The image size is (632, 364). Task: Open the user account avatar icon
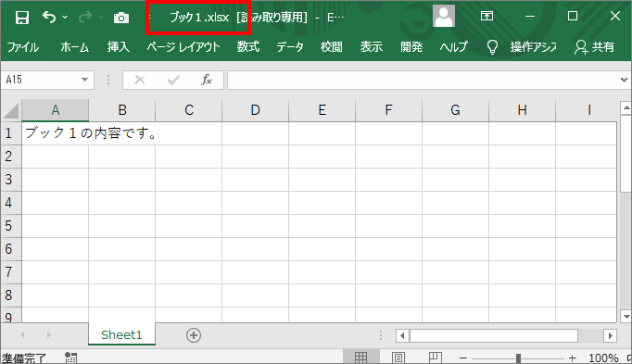pos(444,16)
